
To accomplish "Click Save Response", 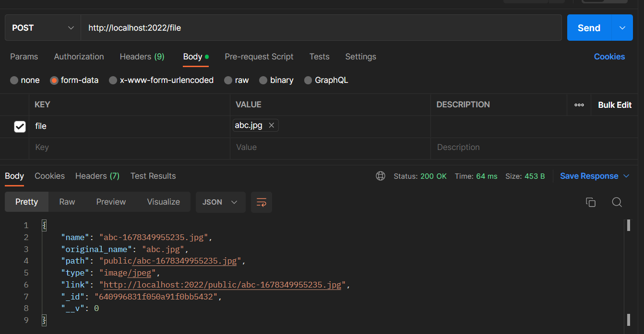I will pos(589,176).
